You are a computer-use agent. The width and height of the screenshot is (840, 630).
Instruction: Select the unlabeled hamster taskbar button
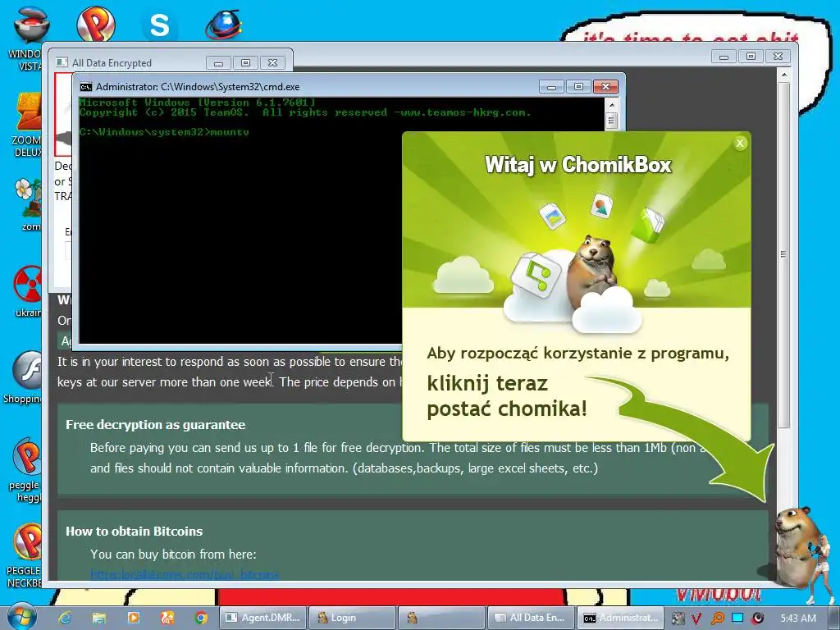[441, 618]
